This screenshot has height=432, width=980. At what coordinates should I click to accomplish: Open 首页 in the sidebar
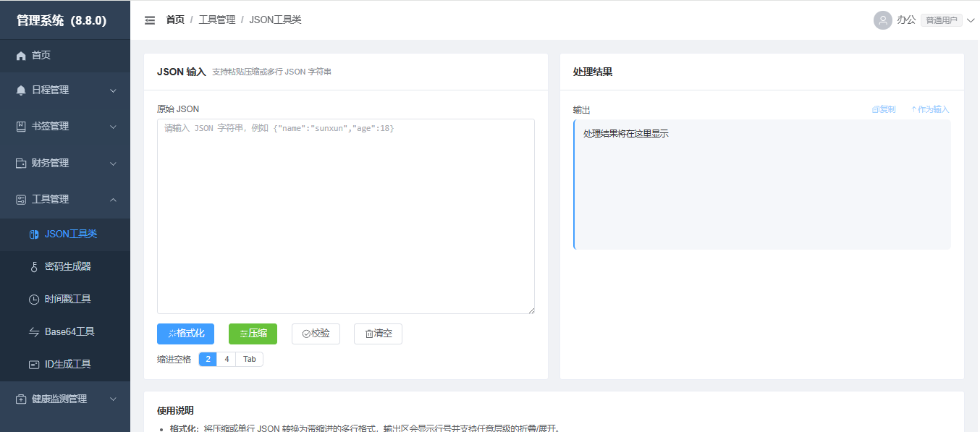65,55
